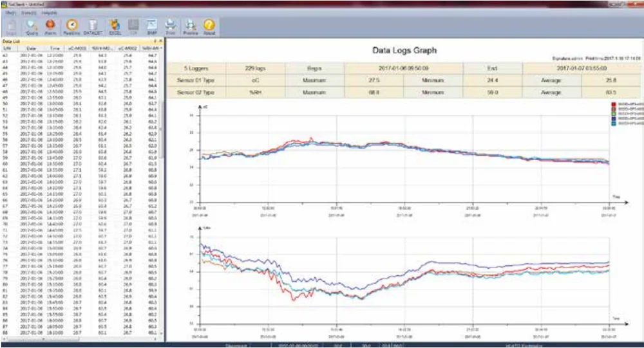This screenshot has height=348, width=644.
Task: Click the green logger legend swatch
Action: coord(614,114)
